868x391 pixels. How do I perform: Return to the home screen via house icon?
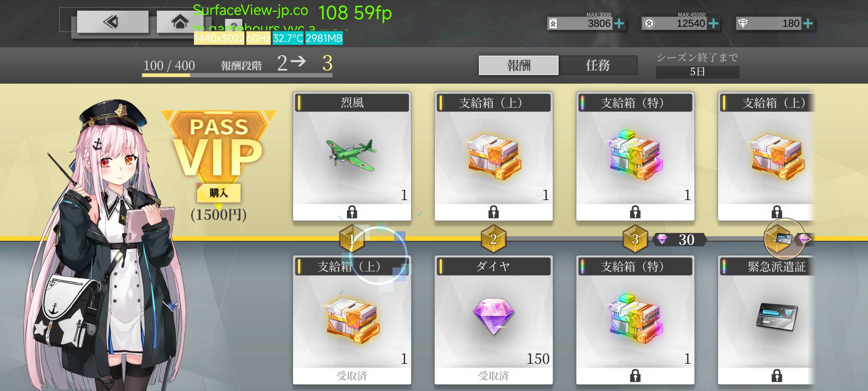[x=180, y=22]
